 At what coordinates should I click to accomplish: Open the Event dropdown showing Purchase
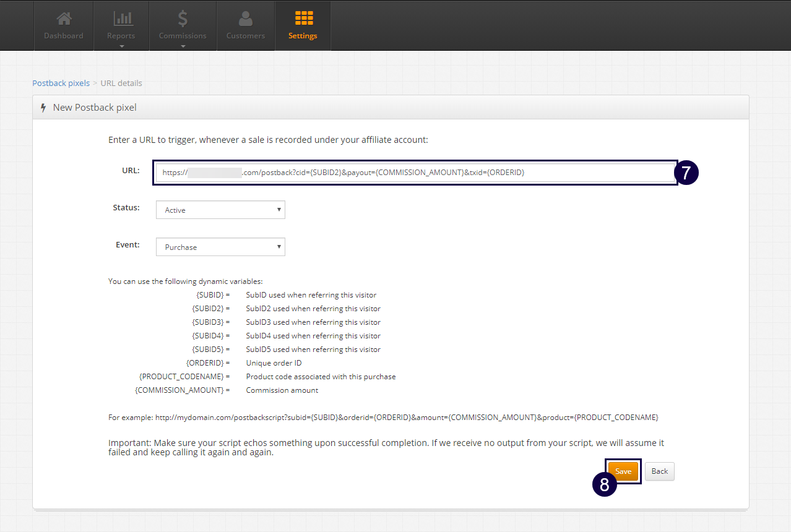click(220, 247)
